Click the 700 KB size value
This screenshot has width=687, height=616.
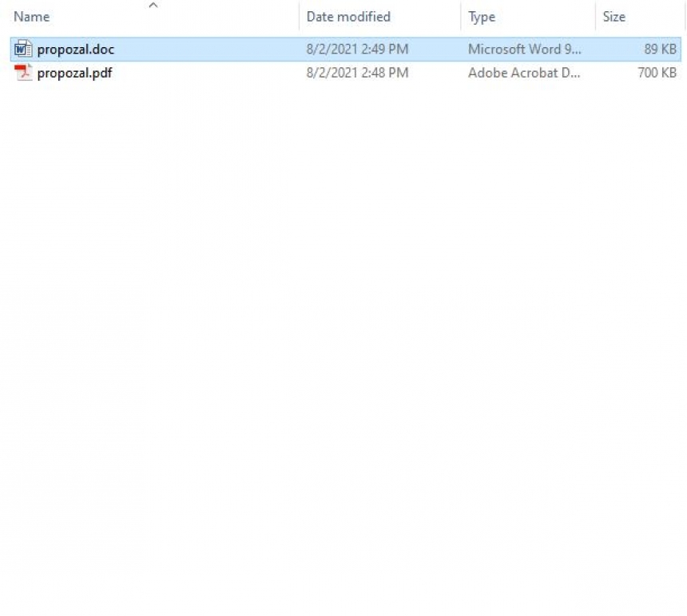pos(657,73)
